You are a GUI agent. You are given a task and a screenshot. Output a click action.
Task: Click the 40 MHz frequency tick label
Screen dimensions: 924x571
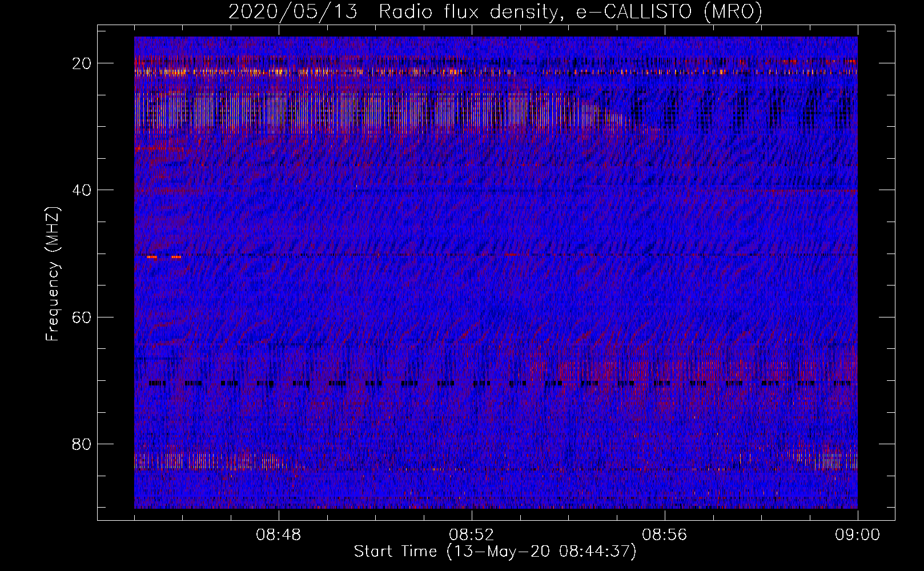tap(82, 190)
